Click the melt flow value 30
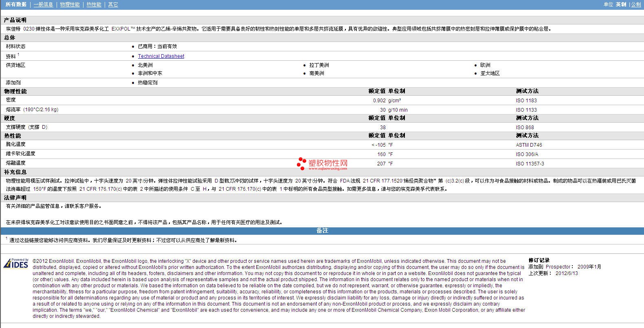The image size is (644, 328). click(382, 110)
